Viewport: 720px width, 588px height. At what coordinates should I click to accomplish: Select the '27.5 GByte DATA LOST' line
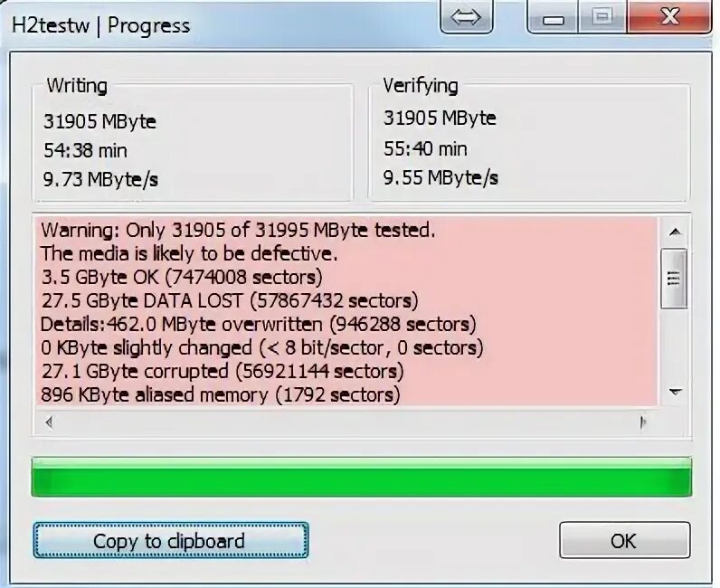click(230, 301)
